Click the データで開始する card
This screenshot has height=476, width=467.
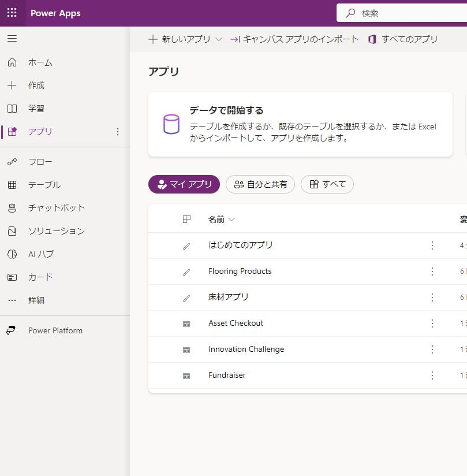[x=300, y=124]
